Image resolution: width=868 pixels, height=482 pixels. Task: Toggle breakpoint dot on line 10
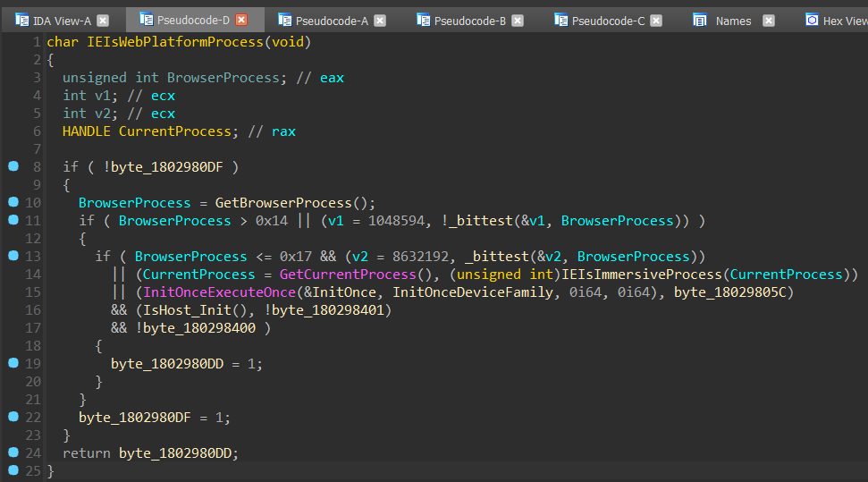pos(13,202)
